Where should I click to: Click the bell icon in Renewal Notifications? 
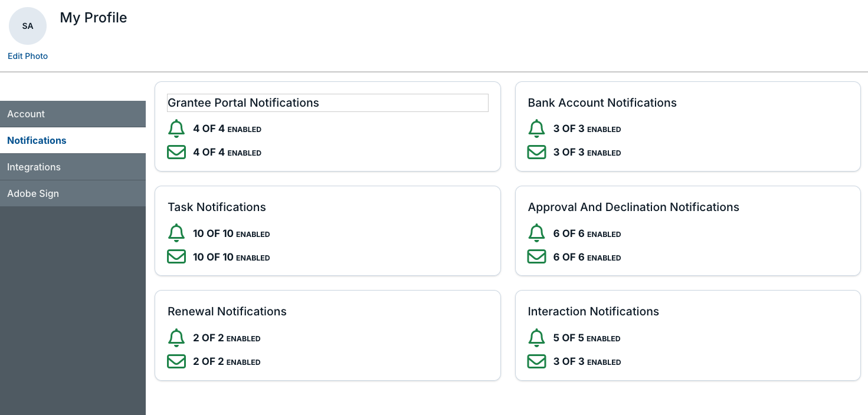(176, 338)
